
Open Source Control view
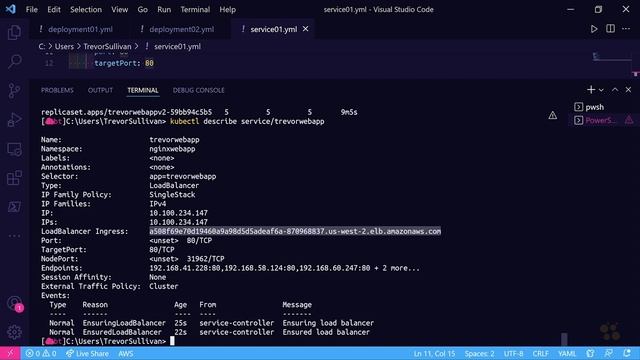pos(14,91)
